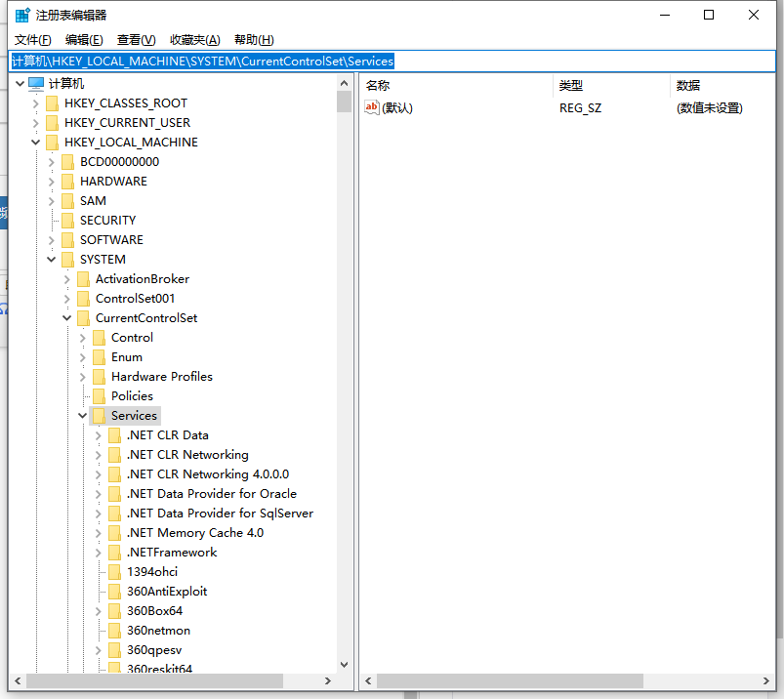Select the Hardware Profiles key label
Screen dimensions: 784x699
pyautogui.click(x=162, y=377)
